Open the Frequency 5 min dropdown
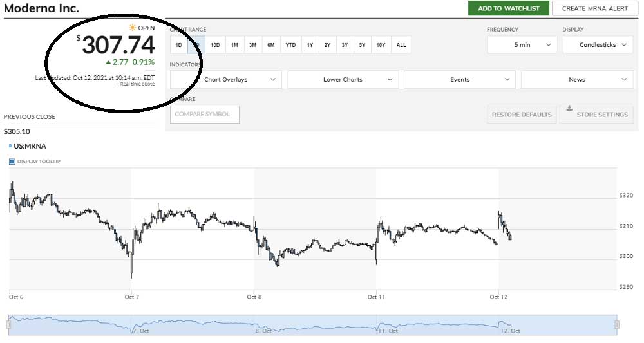 (522, 45)
